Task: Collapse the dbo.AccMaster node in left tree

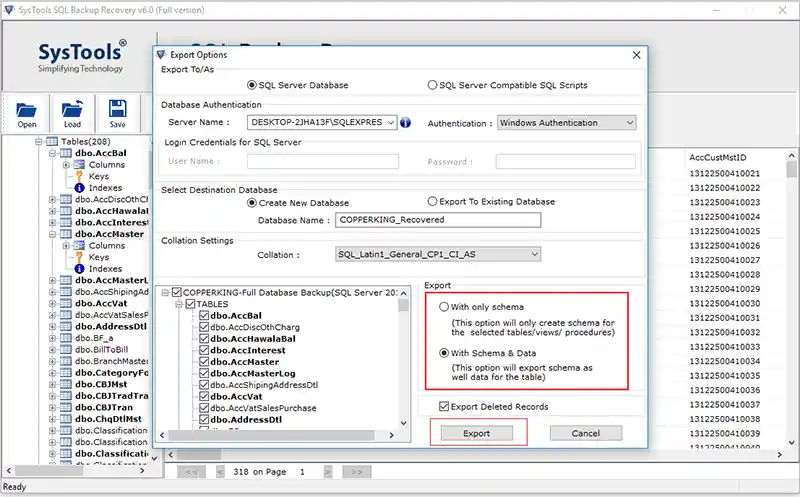Action: (53, 234)
